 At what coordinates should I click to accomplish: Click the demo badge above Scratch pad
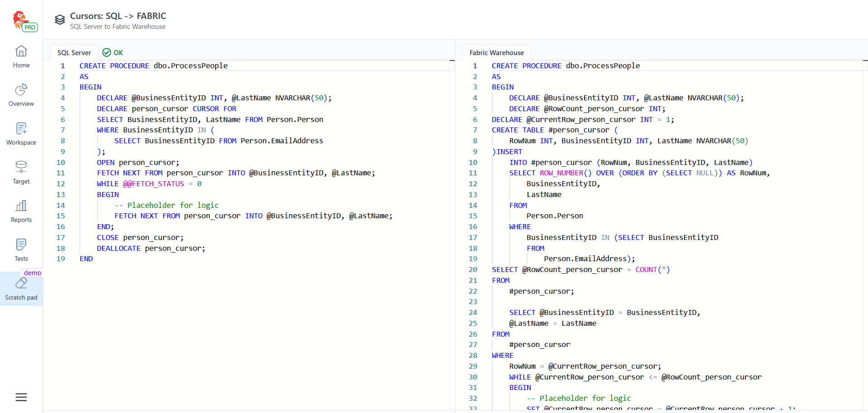(33, 273)
